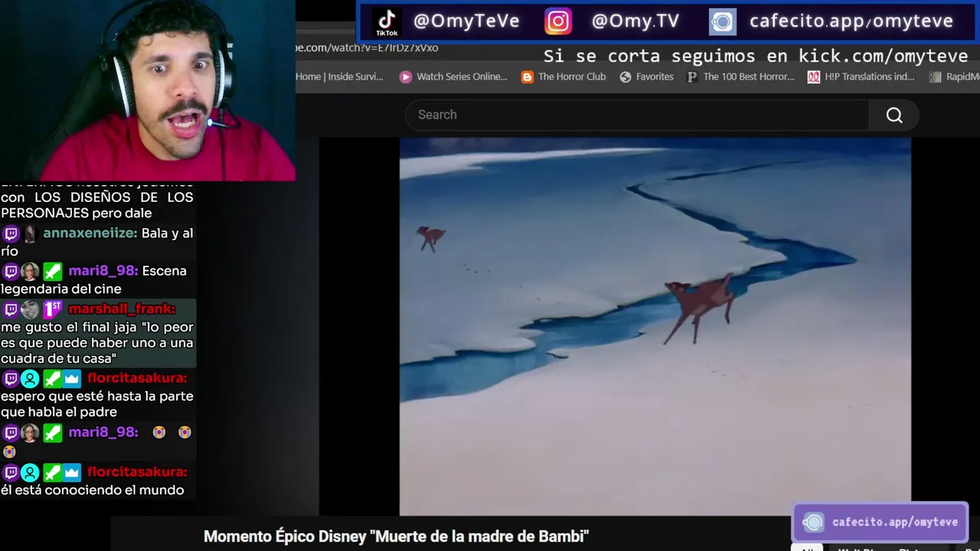Open The Horror Club bookmark

(x=563, y=77)
